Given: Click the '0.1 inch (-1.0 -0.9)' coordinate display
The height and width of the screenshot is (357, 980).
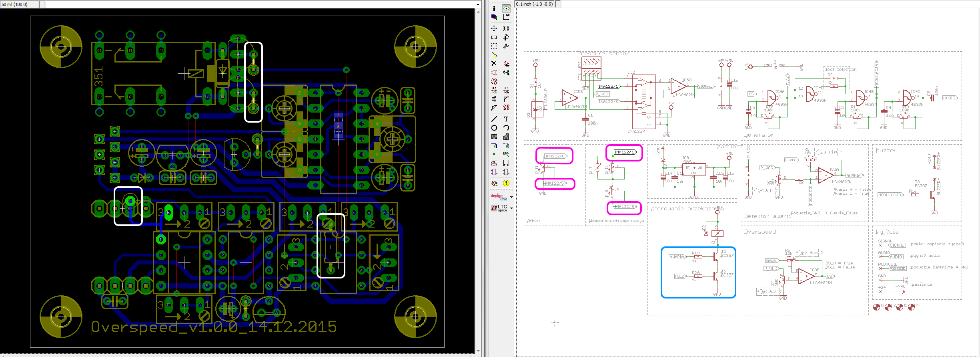Looking at the screenshot, I should 535,4.
